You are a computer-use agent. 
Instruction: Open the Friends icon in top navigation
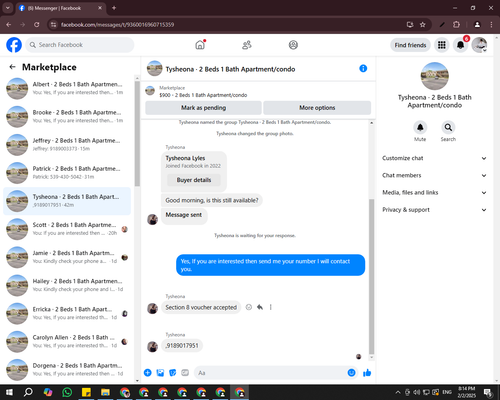click(247, 45)
